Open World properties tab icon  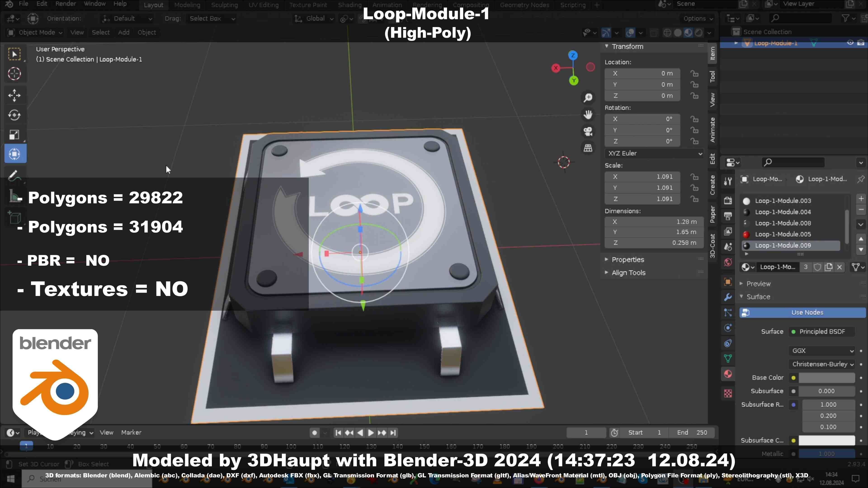pos(728,262)
